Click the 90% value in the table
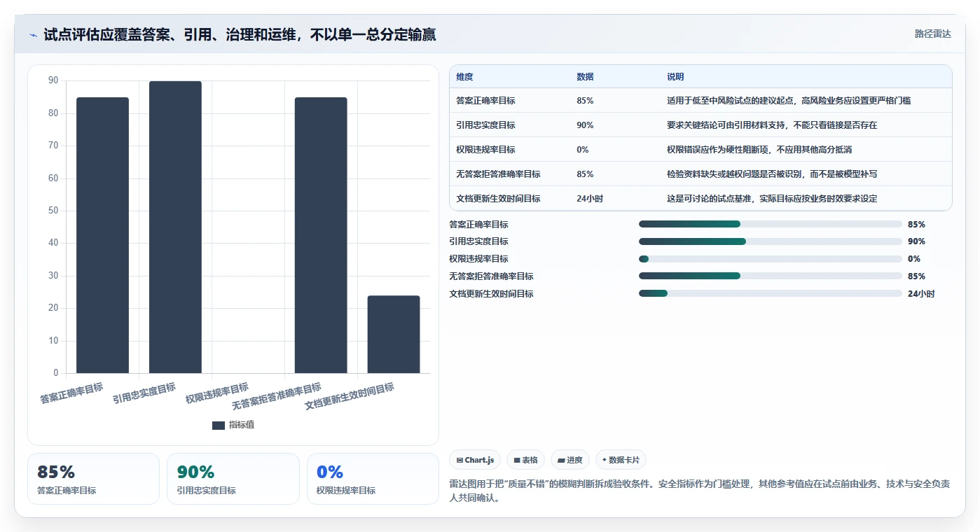Image resolution: width=980 pixels, height=532 pixels. [585, 125]
